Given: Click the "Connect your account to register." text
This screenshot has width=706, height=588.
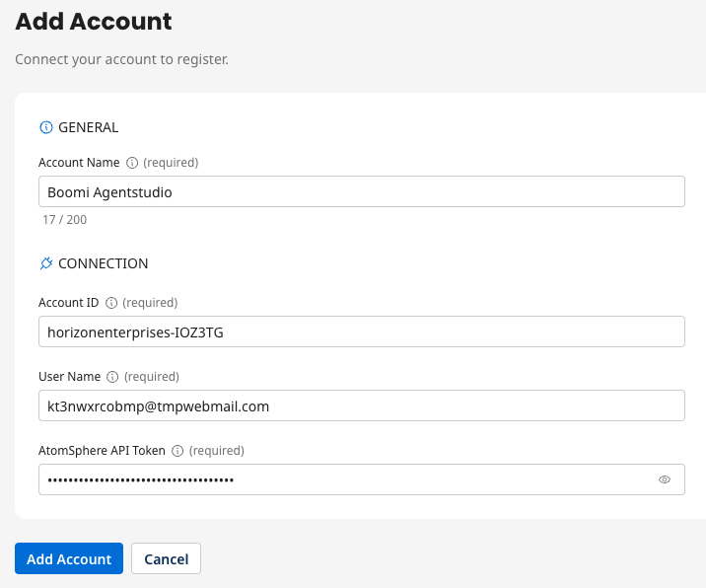Looking at the screenshot, I should click(121, 59).
